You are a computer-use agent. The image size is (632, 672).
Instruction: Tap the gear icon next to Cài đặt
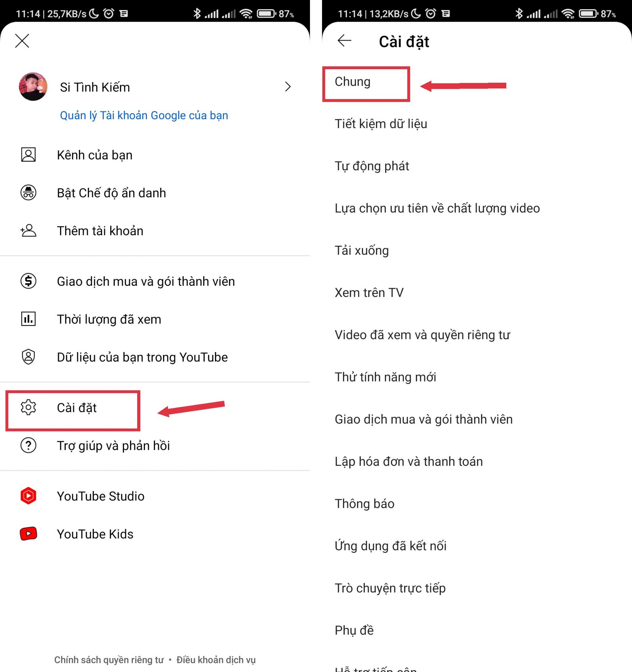29,407
